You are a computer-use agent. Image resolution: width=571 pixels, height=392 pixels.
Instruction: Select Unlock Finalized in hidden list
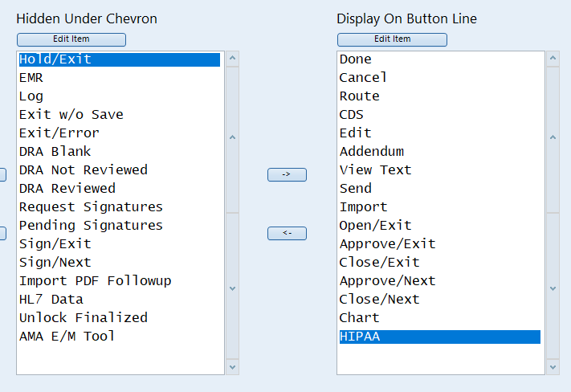point(83,318)
